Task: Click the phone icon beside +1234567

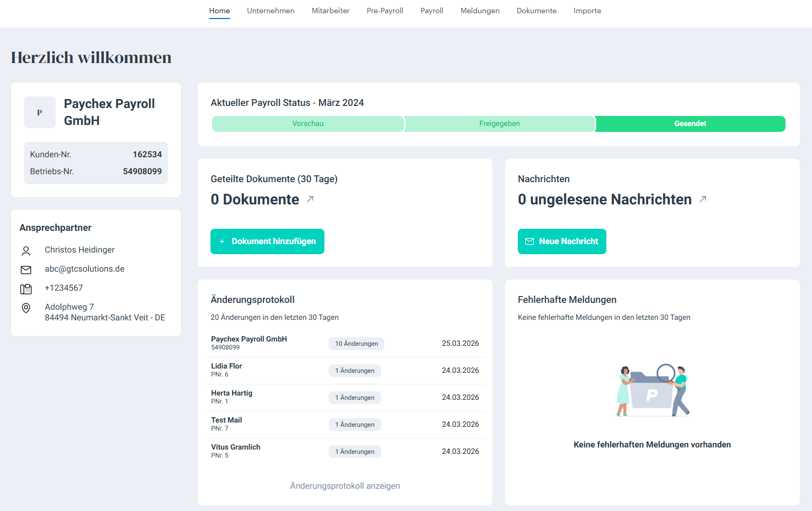Action: 26,289
